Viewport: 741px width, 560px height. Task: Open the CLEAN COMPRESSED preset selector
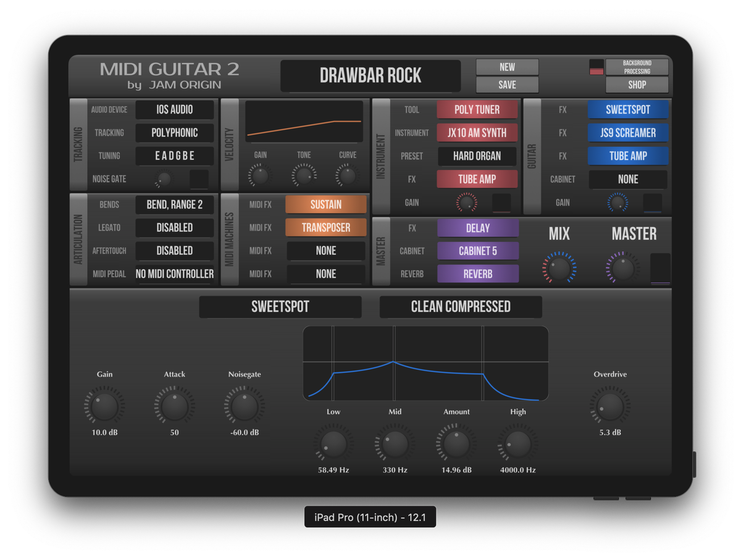coord(461,307)
